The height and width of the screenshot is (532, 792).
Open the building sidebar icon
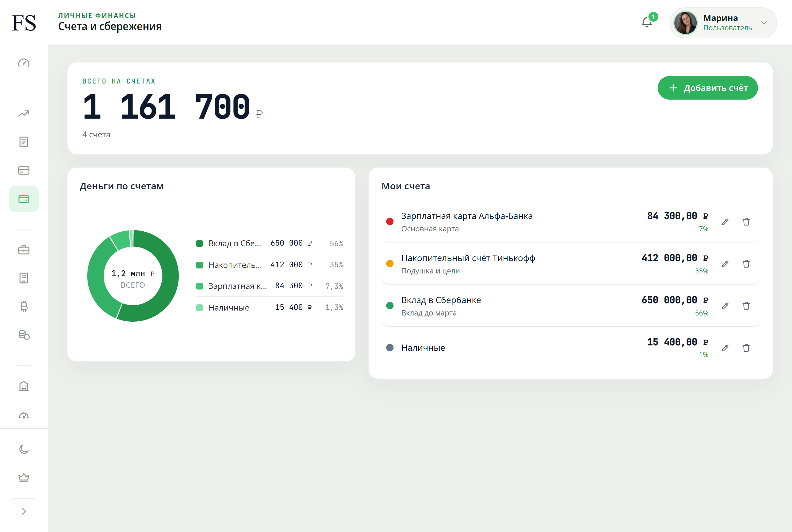(x=24, y=386)
